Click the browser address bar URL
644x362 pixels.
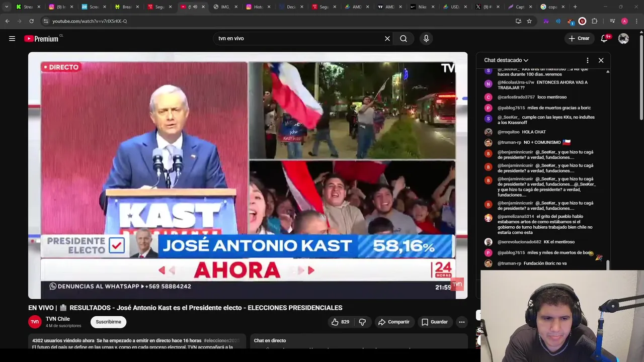(90, 21)
